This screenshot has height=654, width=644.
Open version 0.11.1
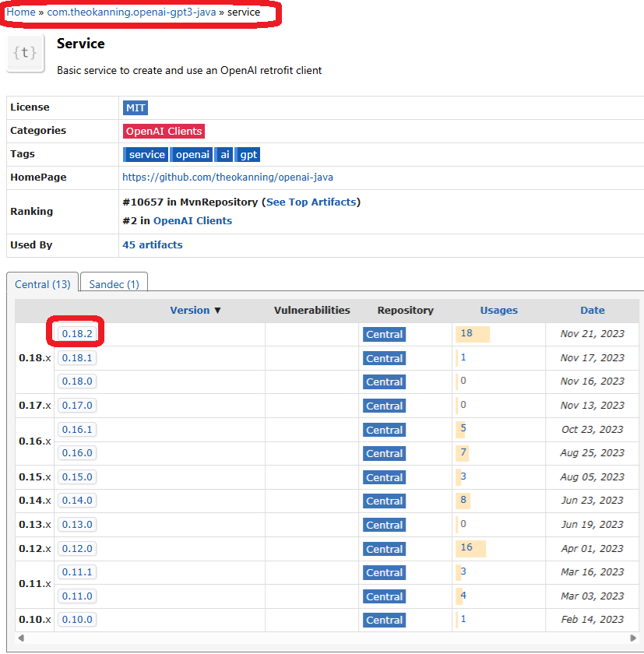(x=77, y=572)
